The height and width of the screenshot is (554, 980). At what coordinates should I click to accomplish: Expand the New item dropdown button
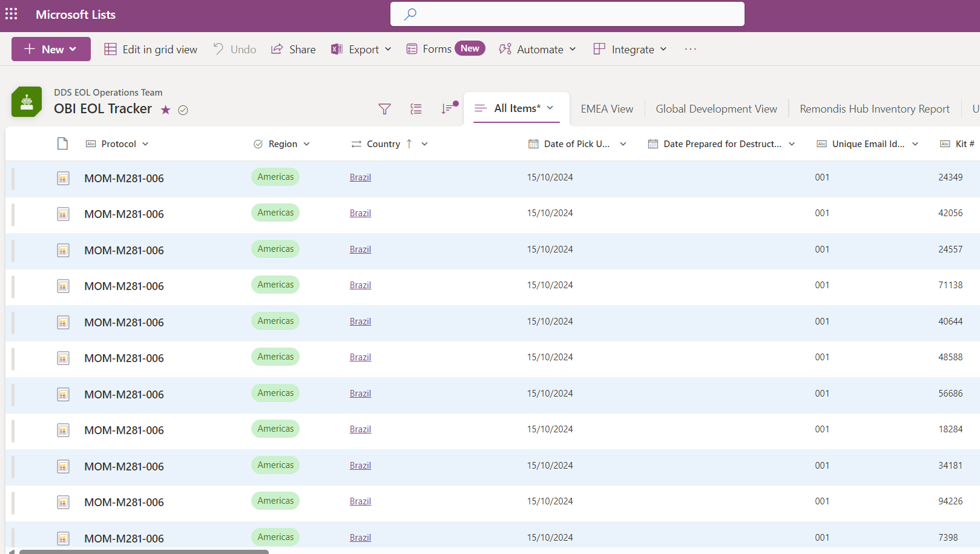click(51, 49)
